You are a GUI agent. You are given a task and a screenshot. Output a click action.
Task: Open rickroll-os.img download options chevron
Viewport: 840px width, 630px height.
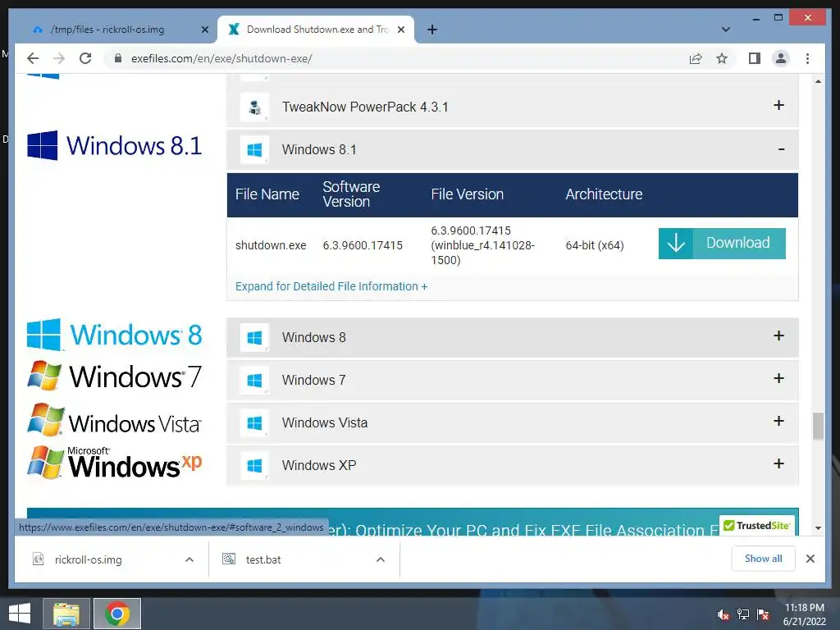189,559
